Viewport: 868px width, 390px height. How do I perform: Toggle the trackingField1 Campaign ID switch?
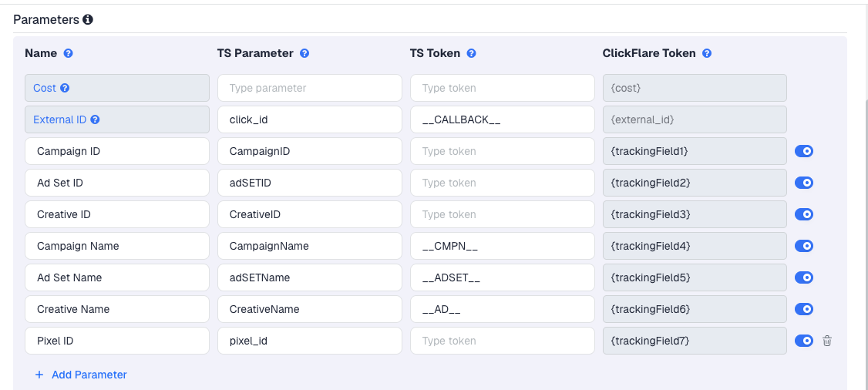click(804, 151)
